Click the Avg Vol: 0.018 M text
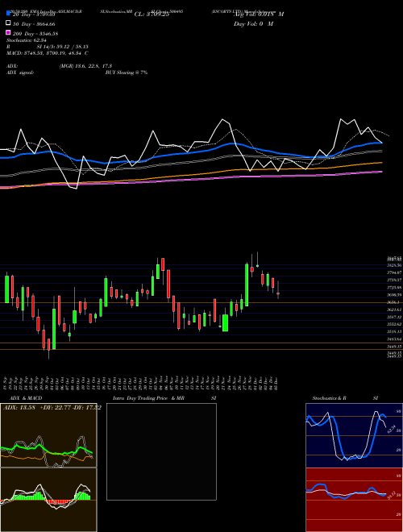 (x=259, y=15)
